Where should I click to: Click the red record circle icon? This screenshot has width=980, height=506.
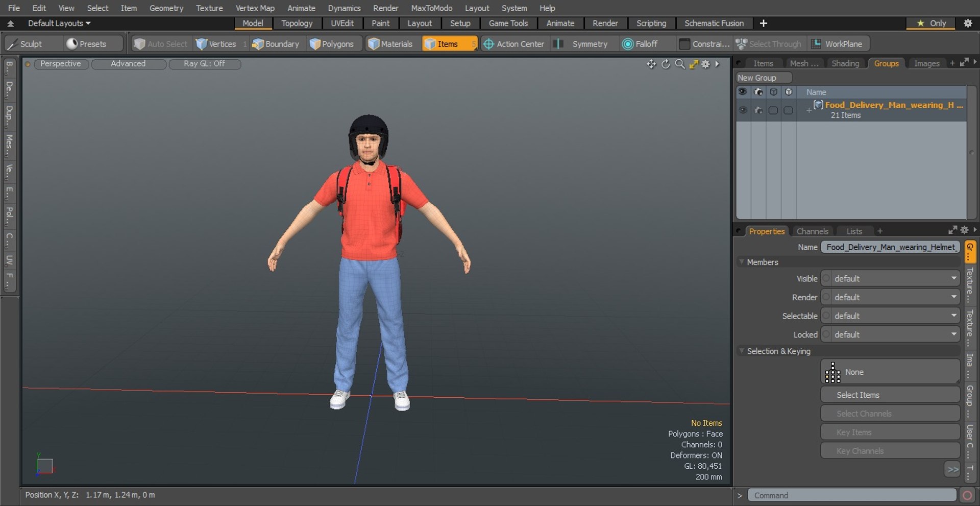point(967,495)
